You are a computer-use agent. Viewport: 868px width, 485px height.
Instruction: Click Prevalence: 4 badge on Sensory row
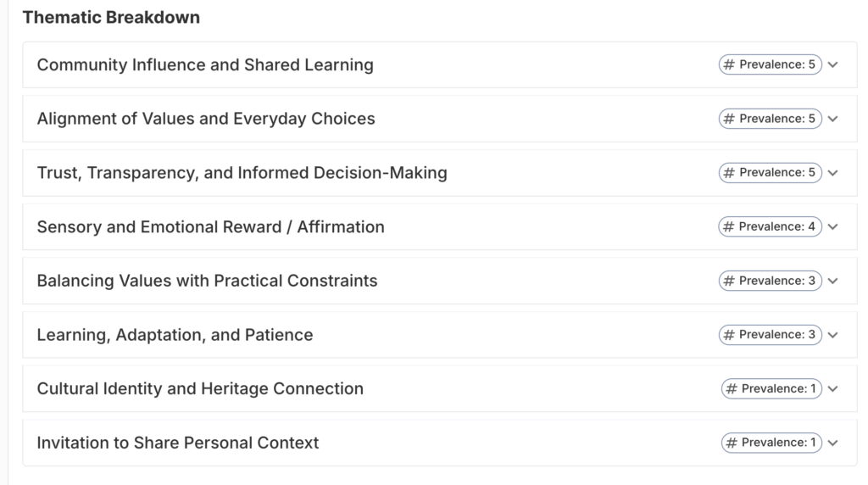[771, 227]
